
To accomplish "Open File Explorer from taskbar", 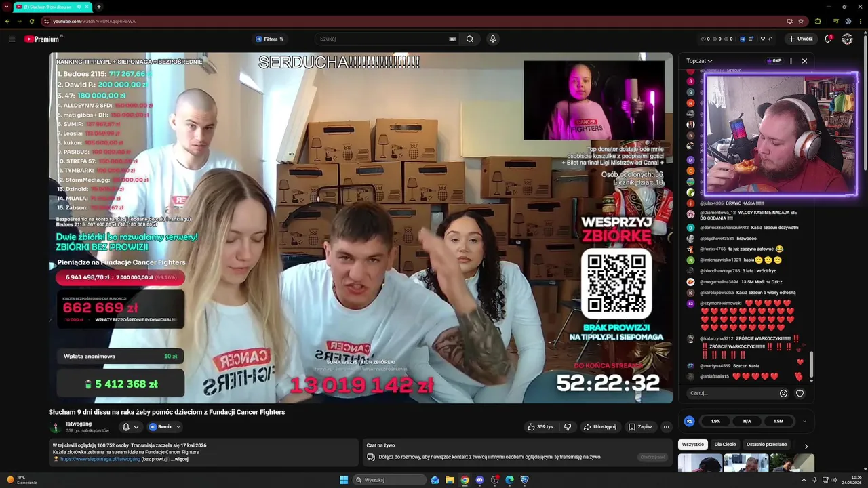I will click(450, 480).
